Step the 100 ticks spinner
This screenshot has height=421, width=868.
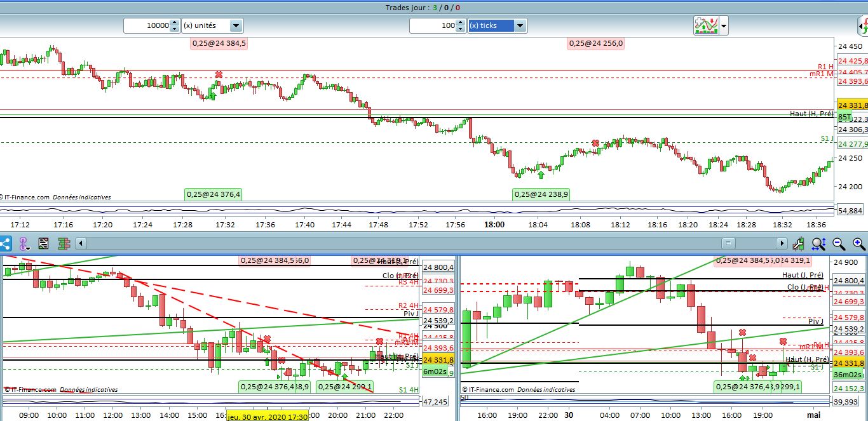(x=461, y=25)
